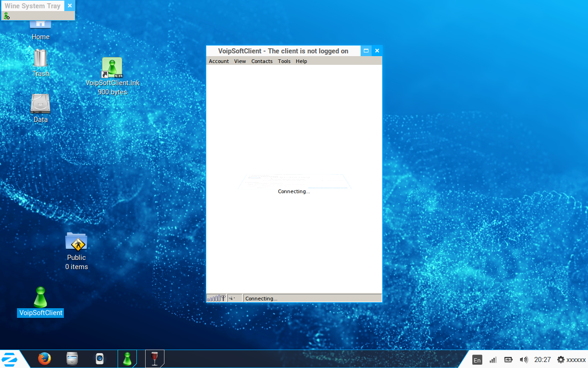Click the signal strength indicator in status bar
The height and width of the screenshot is (368, 588).
click(x=216, y=298)
